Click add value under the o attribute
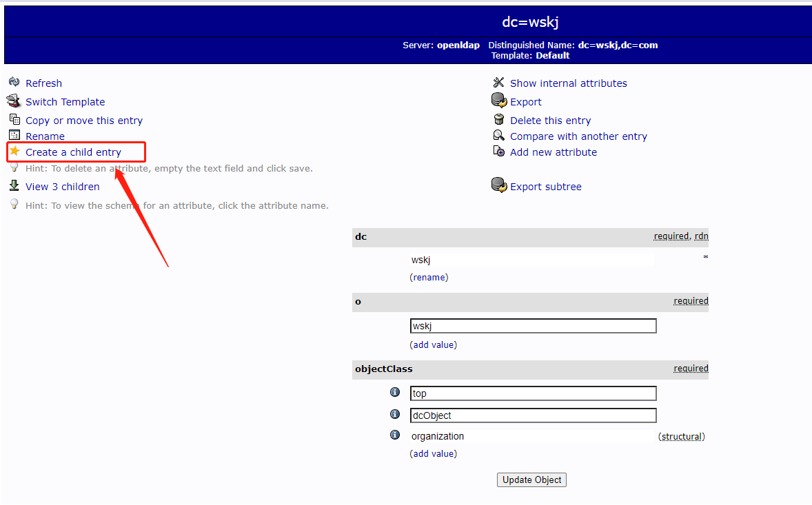This screenshot has height=505, width=812. pos(434,344)
